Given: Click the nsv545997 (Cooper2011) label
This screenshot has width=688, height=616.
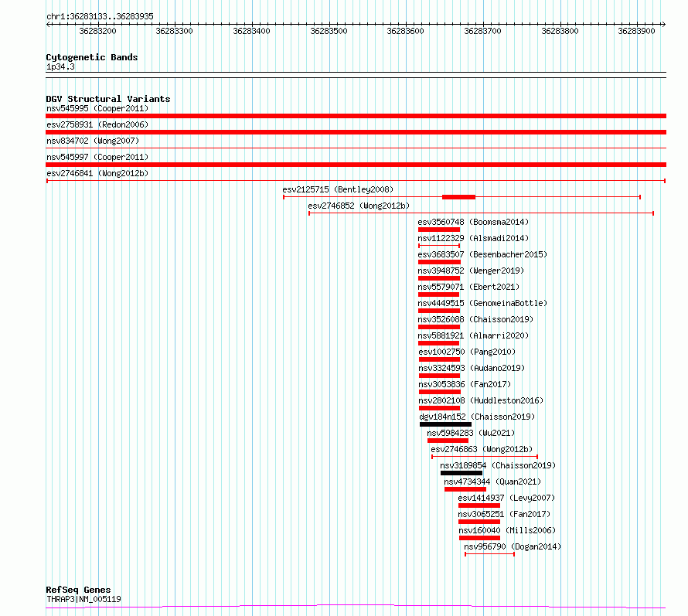Looking at the screenshot, I should tap(97, 157).
